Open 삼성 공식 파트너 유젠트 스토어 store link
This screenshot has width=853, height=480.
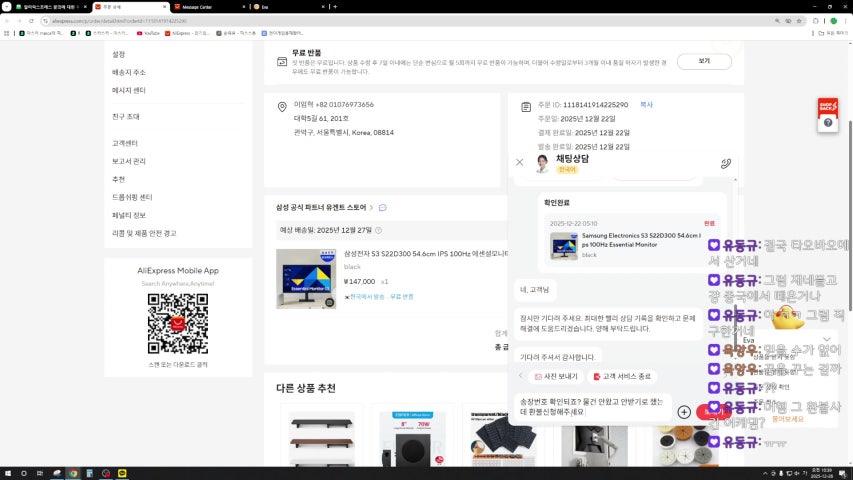321,207
